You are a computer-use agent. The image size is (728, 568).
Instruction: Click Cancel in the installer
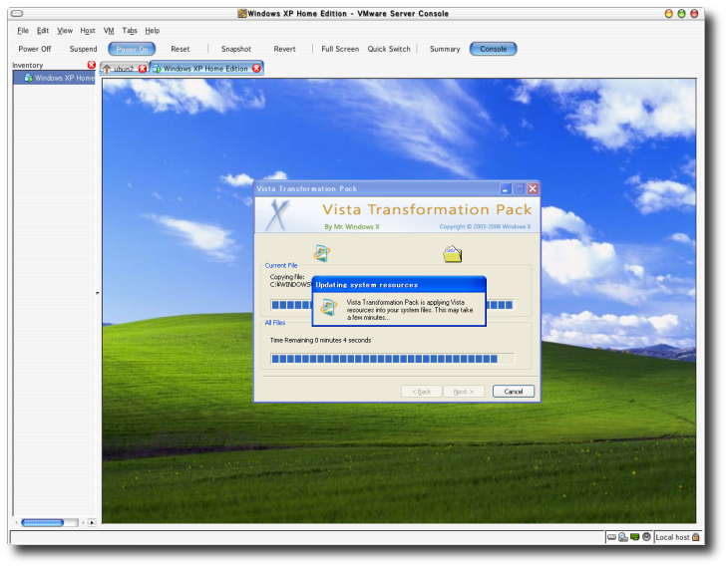(x=514, y=392)
